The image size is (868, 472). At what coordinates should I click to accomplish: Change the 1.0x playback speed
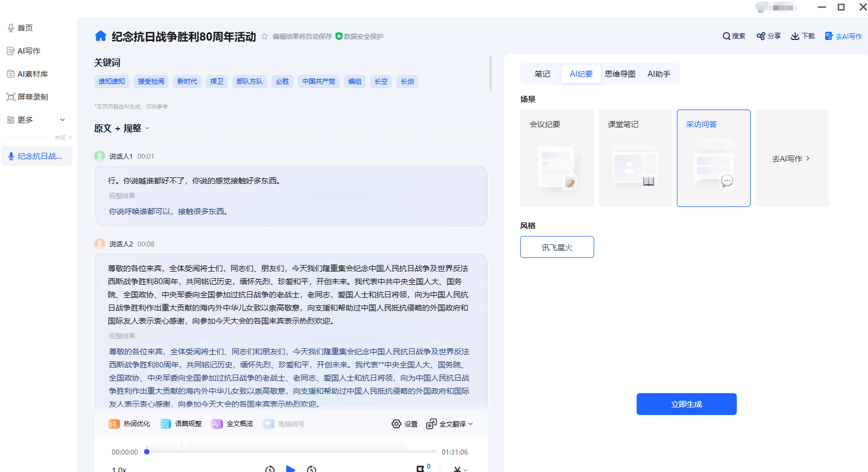point(119,470)
